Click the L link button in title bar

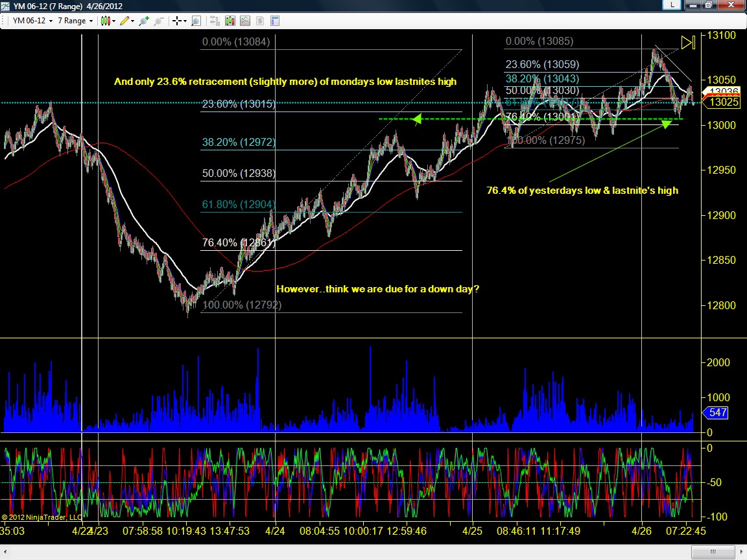(672, 5)
